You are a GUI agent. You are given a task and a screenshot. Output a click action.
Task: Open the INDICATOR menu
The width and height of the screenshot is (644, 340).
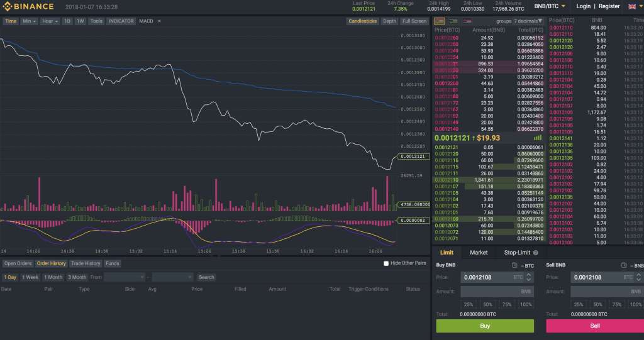point(121,21)
